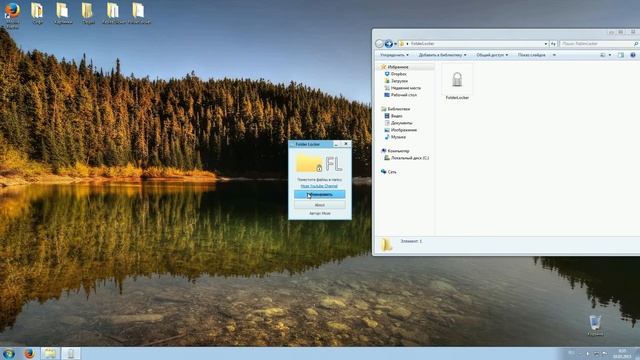Switch to Explorer taskbar button
Screen dimensions: 640x360
click(x=50, y=353)
